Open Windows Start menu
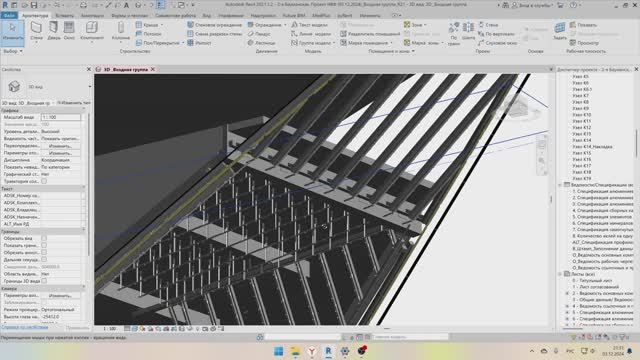The image size is (640, 360). (279, 351)
